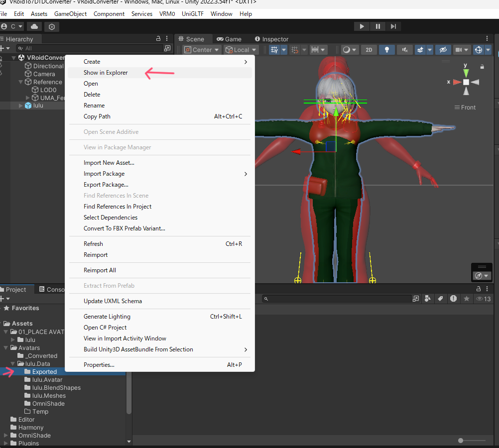The height and width of the screenshot is (448, 499).
Task: Open the Local handle rotation dropdown
Action: pyautogui.click(x=241, y=50)
